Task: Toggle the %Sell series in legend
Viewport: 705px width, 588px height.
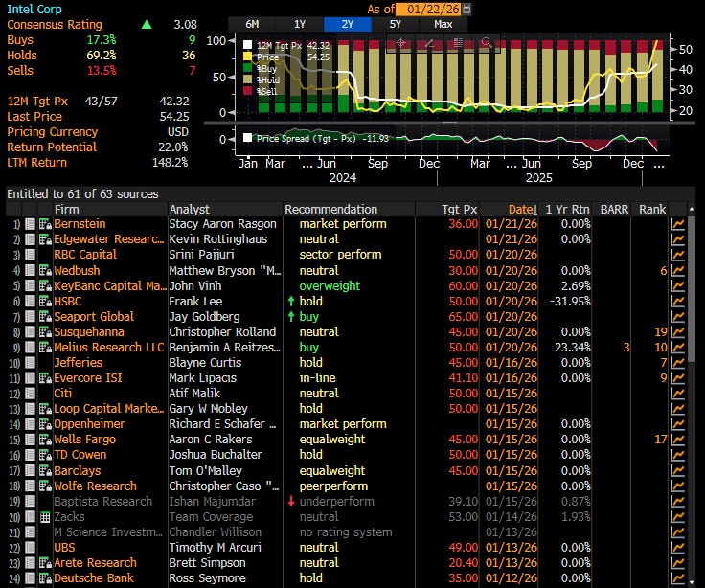Action: [247, 91]
